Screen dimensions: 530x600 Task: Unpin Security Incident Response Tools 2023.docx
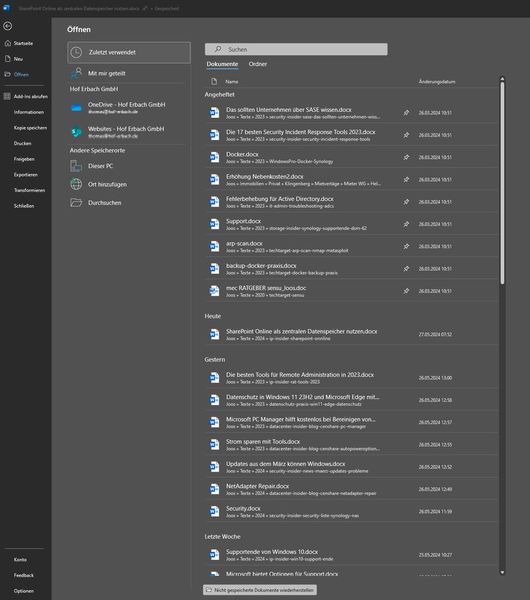click(x=406, y=135)
